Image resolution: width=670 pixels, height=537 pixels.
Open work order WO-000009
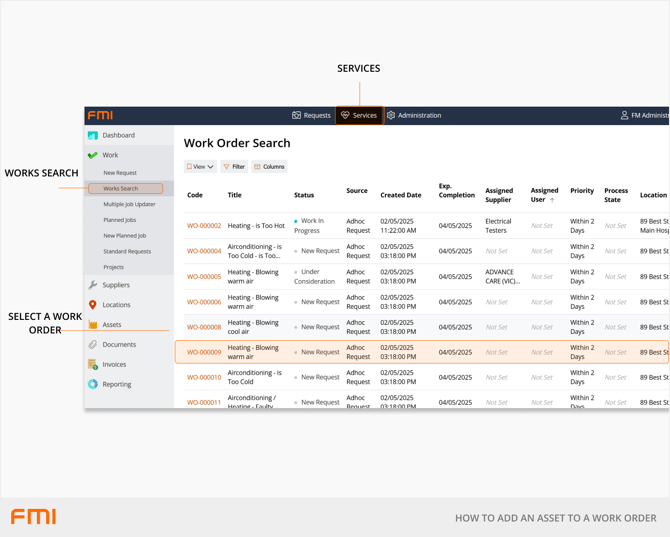204,352
